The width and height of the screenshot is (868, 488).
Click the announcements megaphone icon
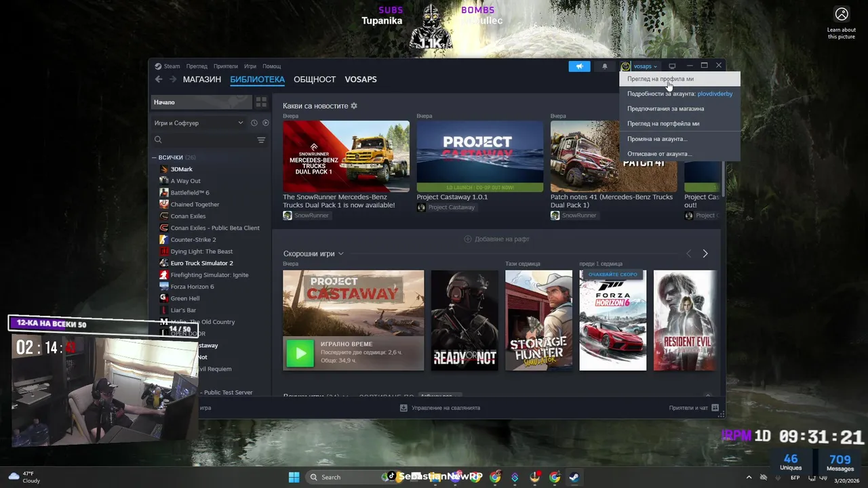coord(579,66)
